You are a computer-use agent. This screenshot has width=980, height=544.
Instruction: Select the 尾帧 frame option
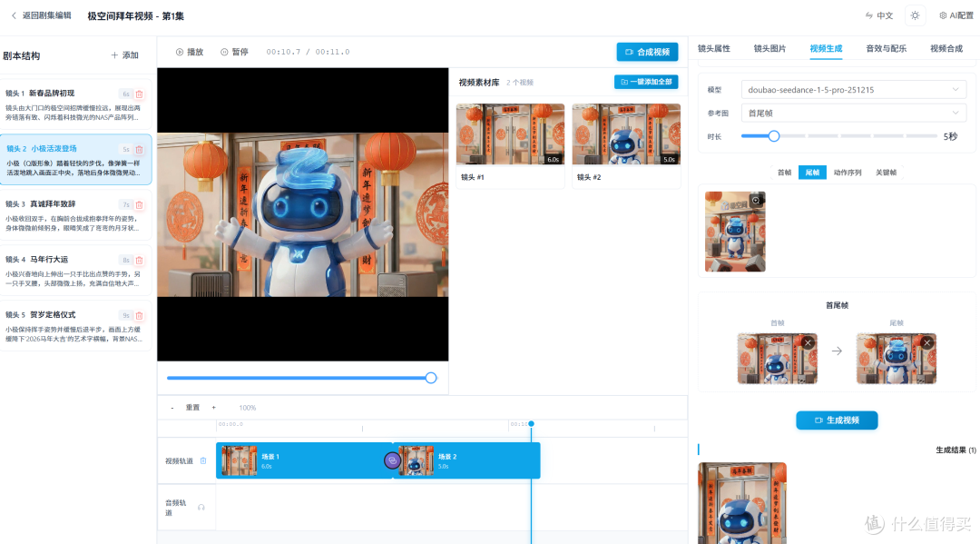tap(812, 173)
